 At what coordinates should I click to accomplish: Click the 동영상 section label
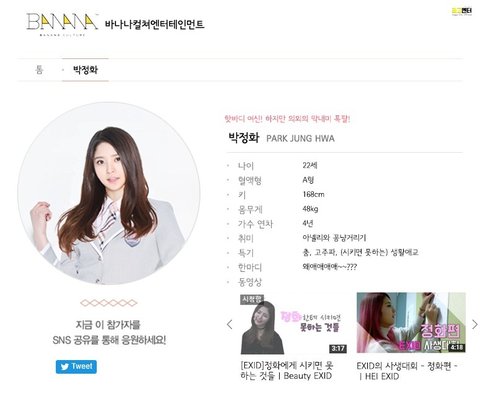[250, 282]
